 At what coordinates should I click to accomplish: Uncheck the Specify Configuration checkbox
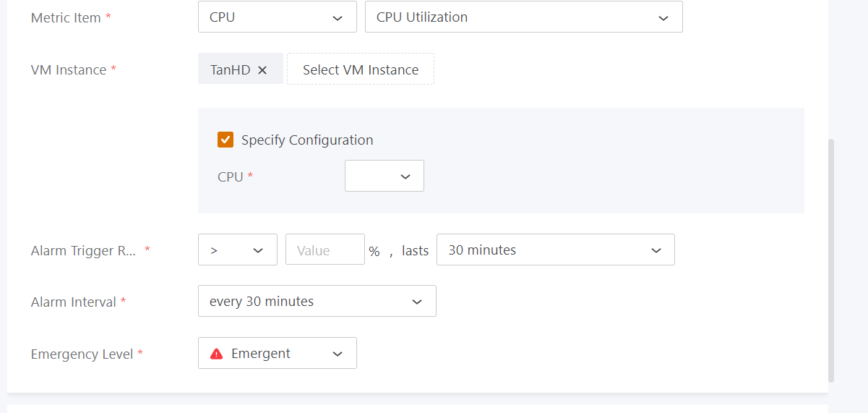point(225,140)
